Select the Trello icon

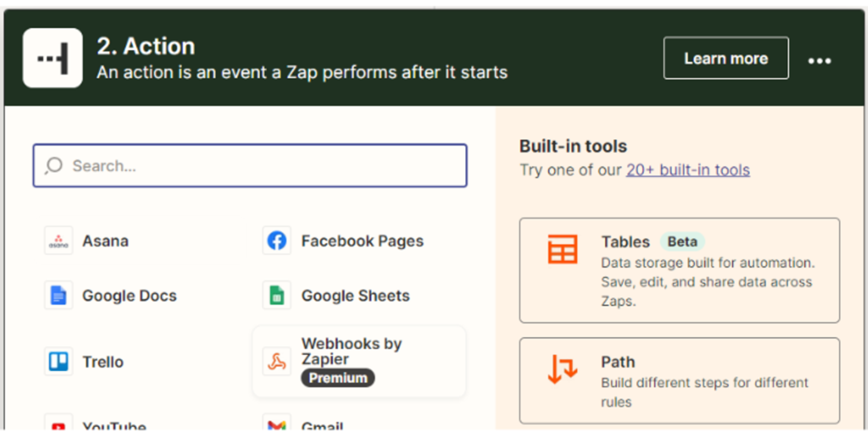58,362
